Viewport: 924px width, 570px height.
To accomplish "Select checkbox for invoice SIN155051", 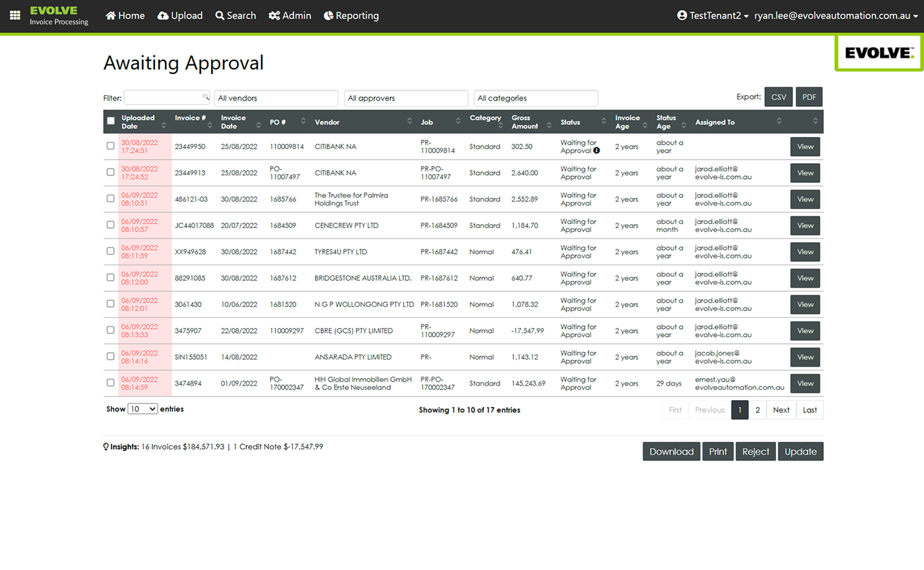I will point(110,356).
